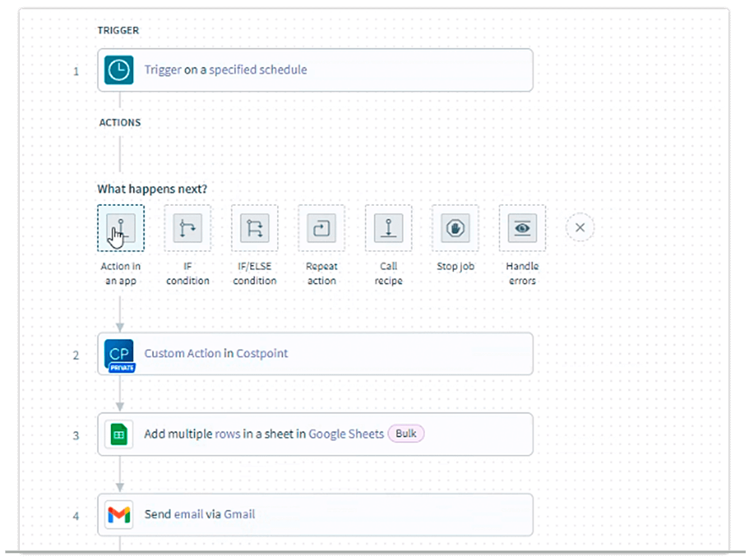Viewport: 750px width, 560px height.
Task: Click the Gmail icon on step 4
Action: click(x=118, y=515)
